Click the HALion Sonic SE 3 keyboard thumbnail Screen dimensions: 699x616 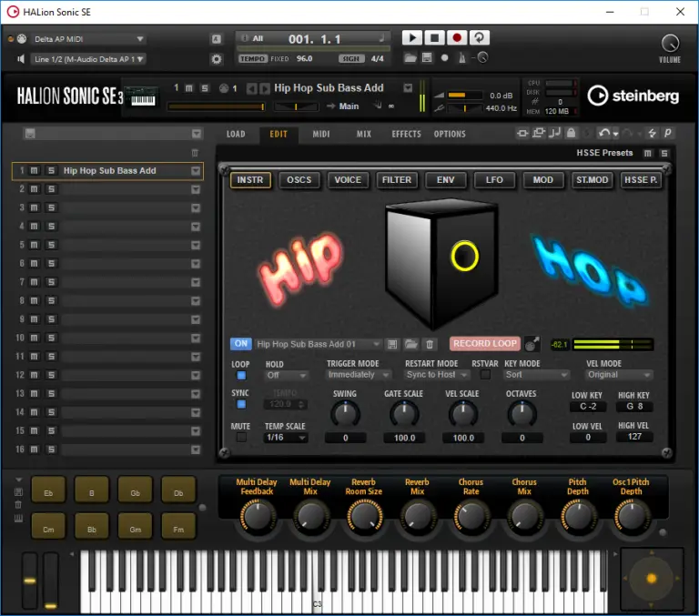tap(143, 96)
